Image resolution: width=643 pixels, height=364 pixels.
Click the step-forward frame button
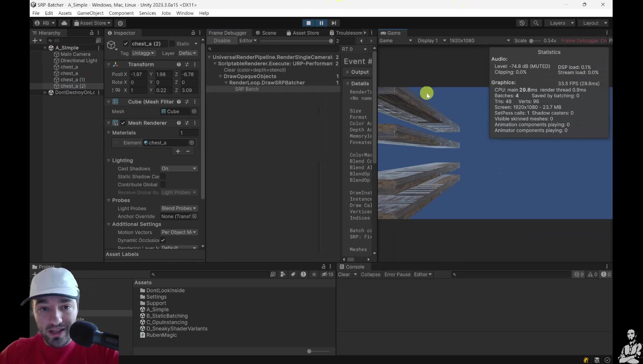pos(334,23)
